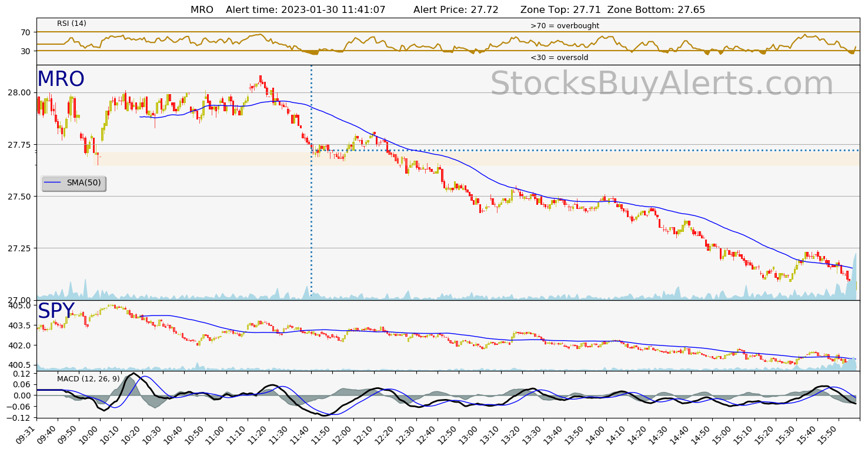Click the 0.00 MACD axis label
The image size is (868, 452).
[23, 395]
